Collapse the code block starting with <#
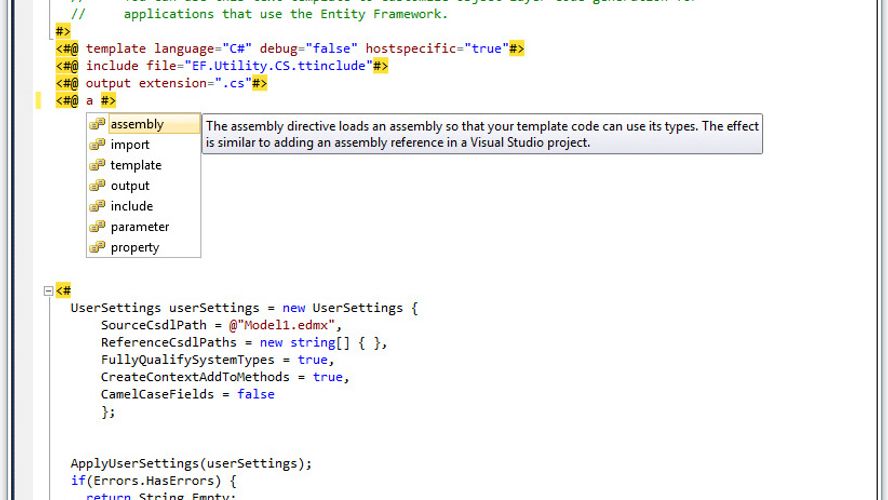The height and width of the screenshot is (500, 888). point(47,291)
